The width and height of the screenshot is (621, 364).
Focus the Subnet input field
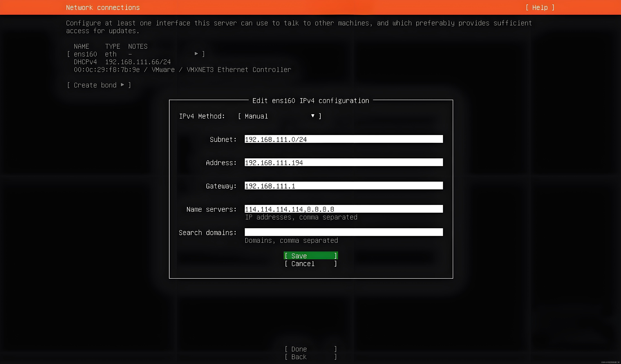344,139
